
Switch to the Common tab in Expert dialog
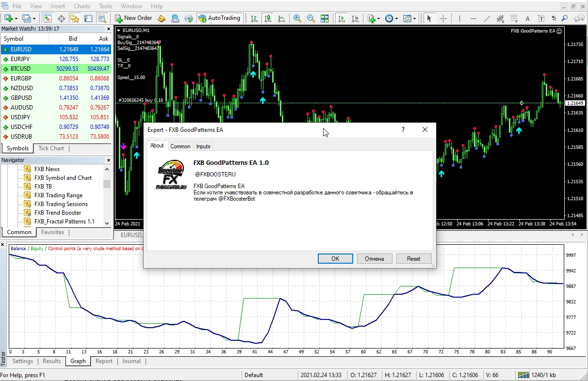point(180,146)
